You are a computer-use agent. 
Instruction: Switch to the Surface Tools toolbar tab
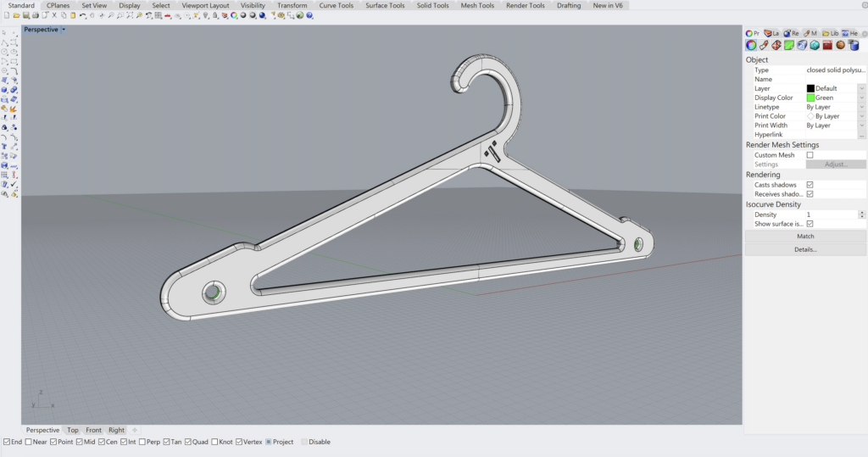[x=385, y=5]
